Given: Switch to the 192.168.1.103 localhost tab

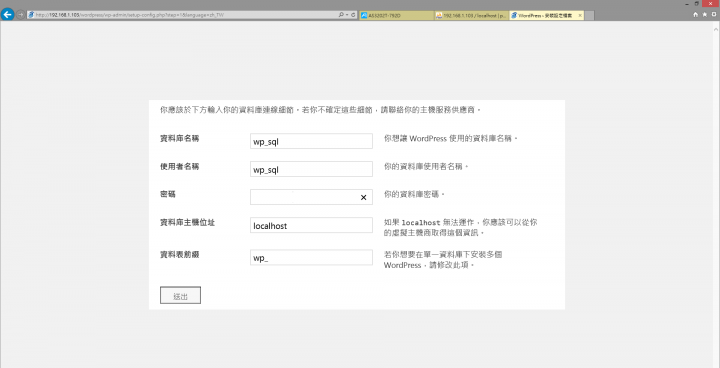Looking at the screenshot, I should pos(472,15).
